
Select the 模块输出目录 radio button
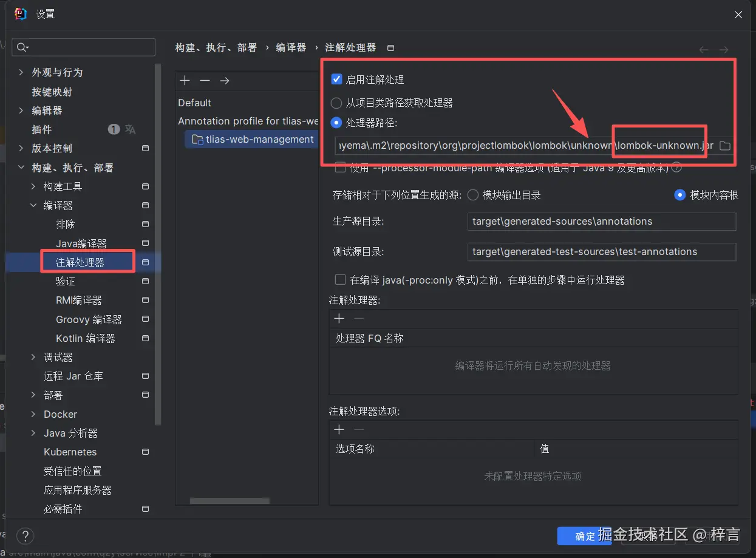472,195
